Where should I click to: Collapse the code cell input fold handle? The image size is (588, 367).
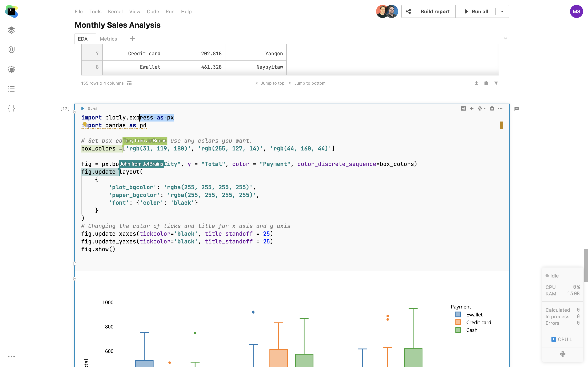75,112
